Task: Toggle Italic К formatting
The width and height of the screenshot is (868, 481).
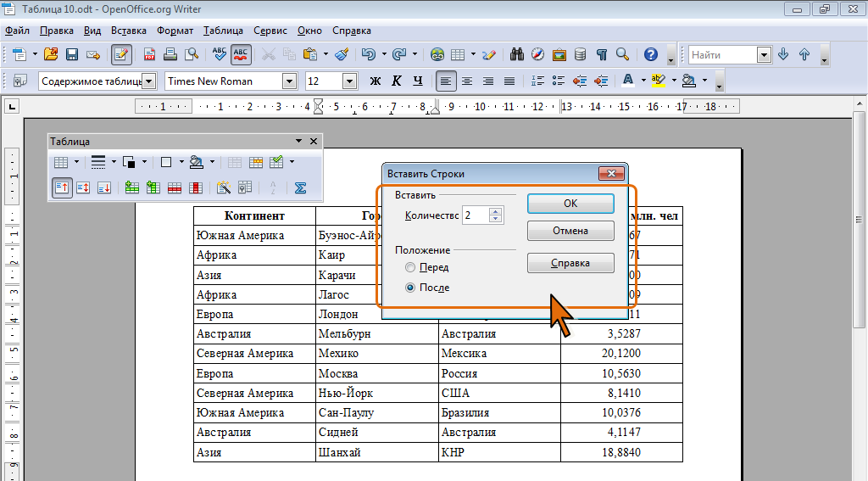Action: pos(397,81)
